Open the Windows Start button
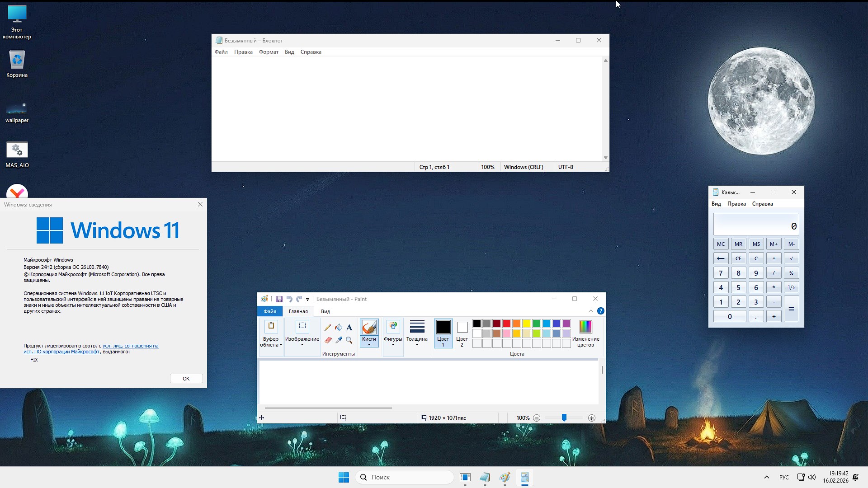Viewport: 868px width, 488px height. pos(344,477)
